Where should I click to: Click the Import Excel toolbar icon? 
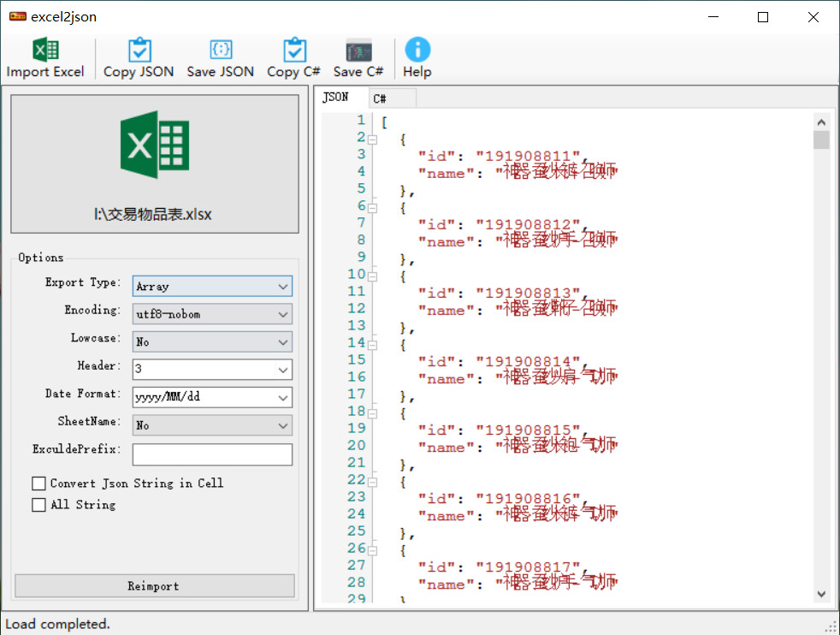pyautogui.click(x=45, y=50)
